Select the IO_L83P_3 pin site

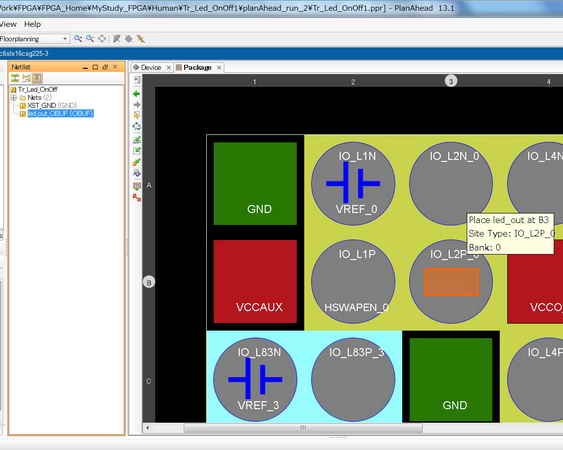[x=353, y=380]
